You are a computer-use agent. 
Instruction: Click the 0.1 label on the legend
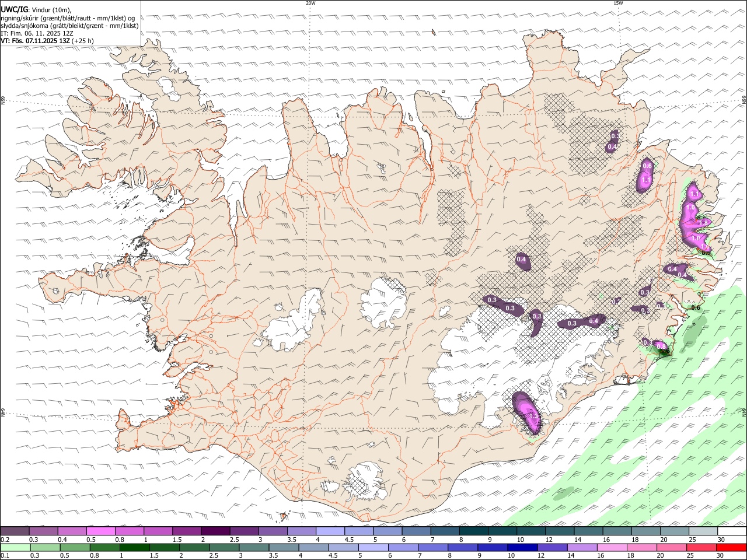click(x=5, y=556)
